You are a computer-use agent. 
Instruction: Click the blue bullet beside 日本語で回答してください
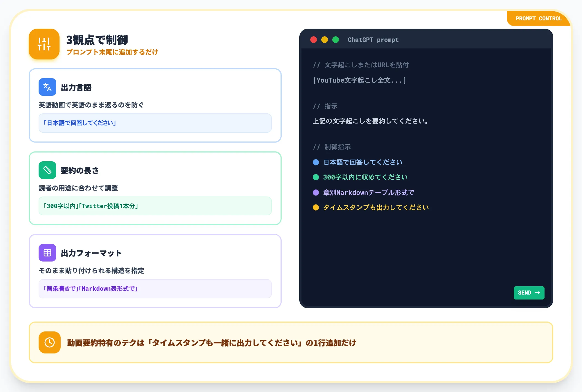click(x=316, y=162)
